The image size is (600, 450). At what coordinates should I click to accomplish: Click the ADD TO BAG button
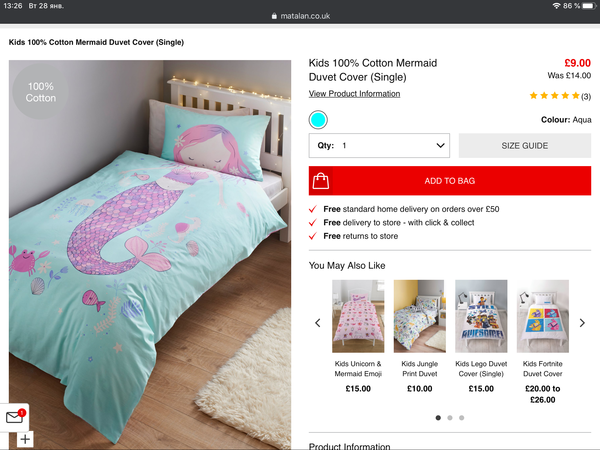coord(450,181)
